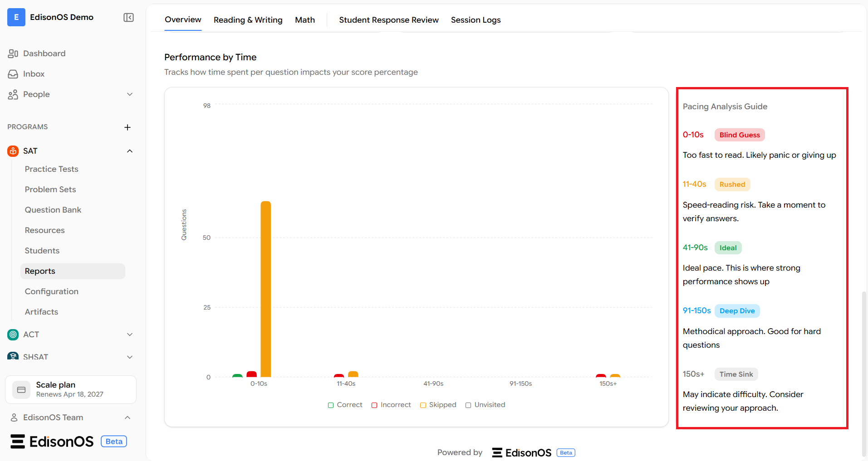Click the Scale plan card icon
Image resolution: width=868 pixels, height=461 pixels.
(x=21, y=390)
